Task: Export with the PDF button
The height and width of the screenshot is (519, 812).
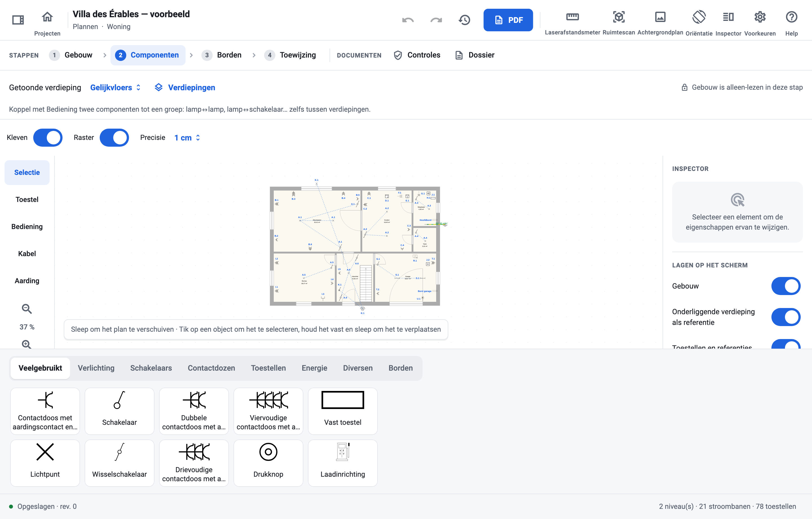Action: [508, 20]
